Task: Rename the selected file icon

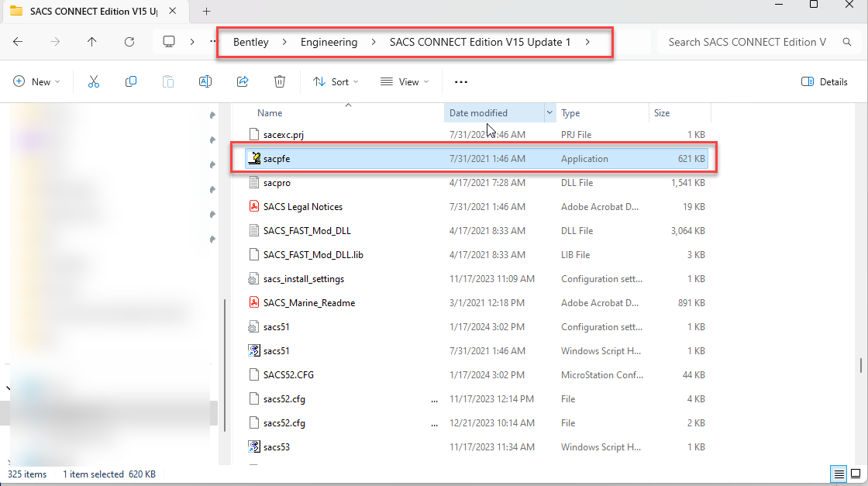Action: click(205, 82)
